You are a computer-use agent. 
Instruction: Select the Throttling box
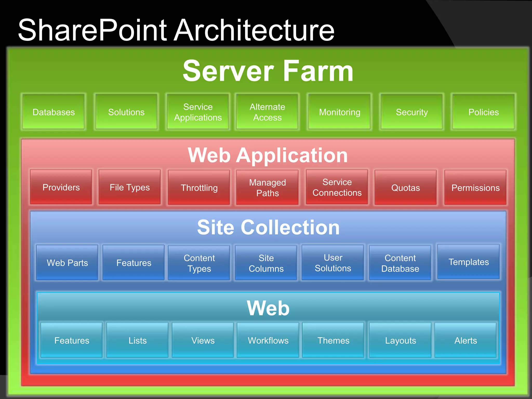click(199, 187)
